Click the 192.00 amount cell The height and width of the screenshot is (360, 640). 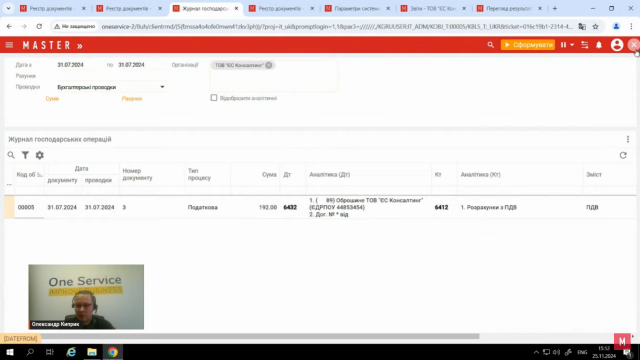268,207
